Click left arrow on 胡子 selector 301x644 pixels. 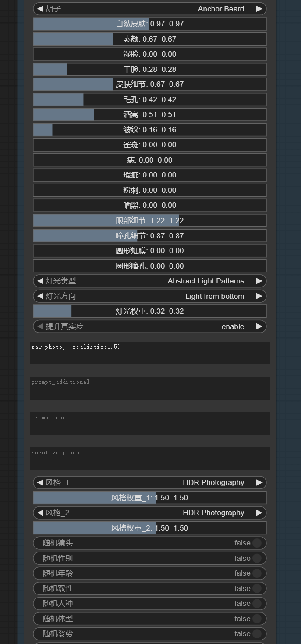click(40, 9)
